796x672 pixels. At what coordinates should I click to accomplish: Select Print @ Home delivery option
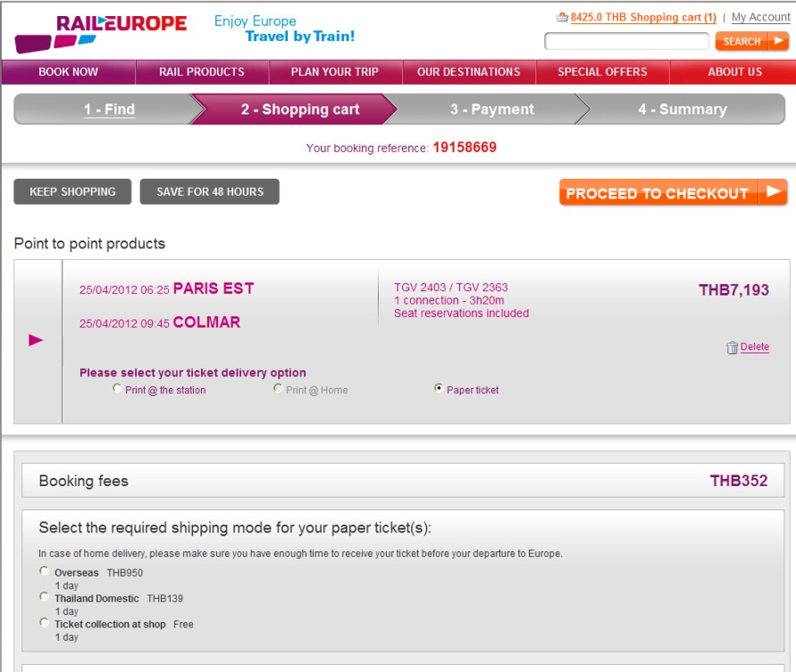click(278, 389)
